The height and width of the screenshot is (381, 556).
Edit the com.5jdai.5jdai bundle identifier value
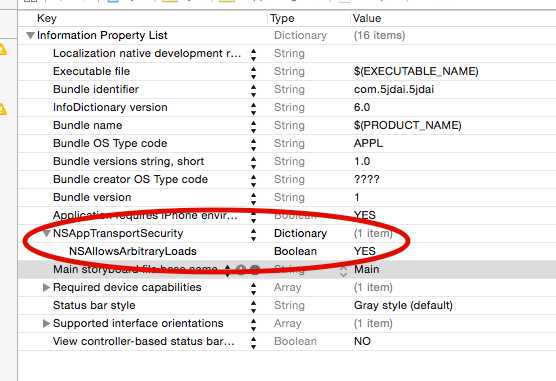(x=394, y=89)
